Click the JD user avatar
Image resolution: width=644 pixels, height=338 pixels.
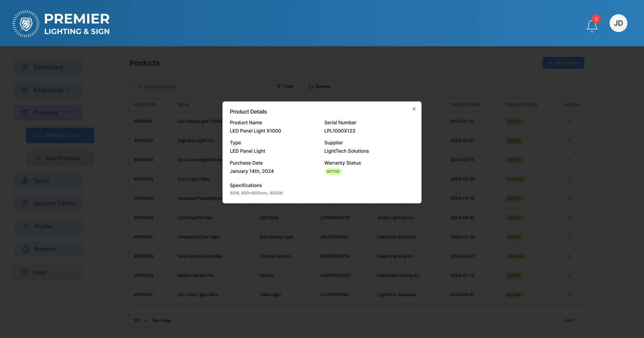point(618,23)
